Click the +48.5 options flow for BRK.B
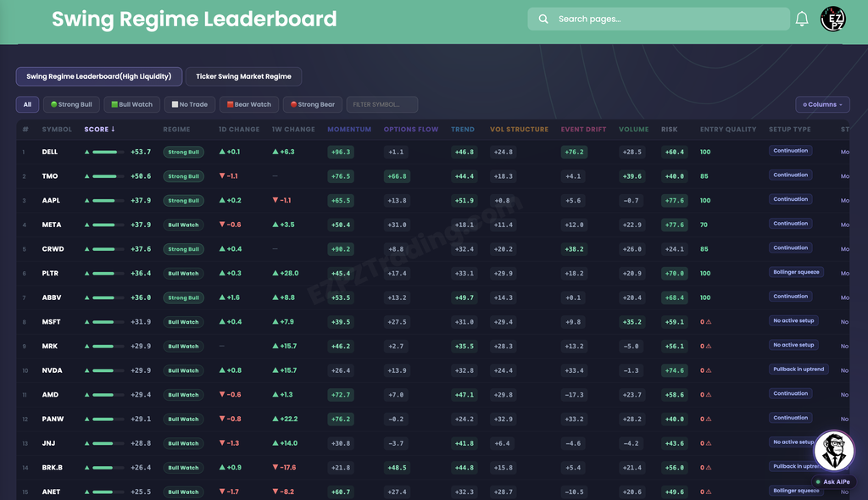The image size is (868, 500). tap(397, 468)
